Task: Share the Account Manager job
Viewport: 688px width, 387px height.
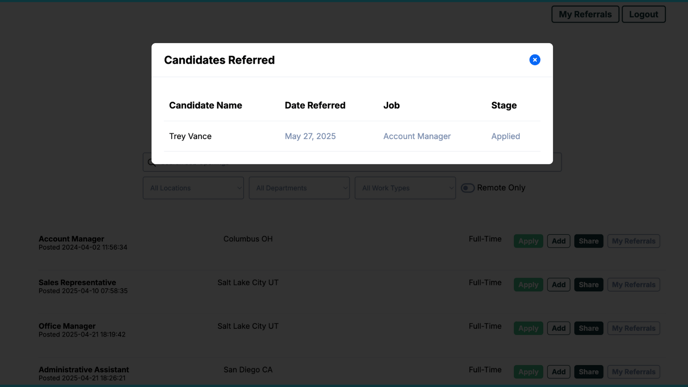Action: pyautogui.click(x=588, y=241)
